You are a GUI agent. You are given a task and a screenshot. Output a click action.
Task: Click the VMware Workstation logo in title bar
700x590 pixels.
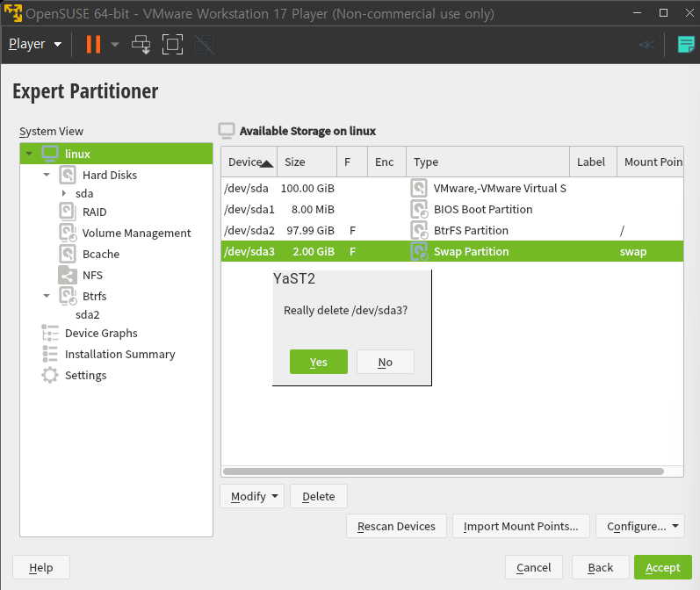click(12, 13)
